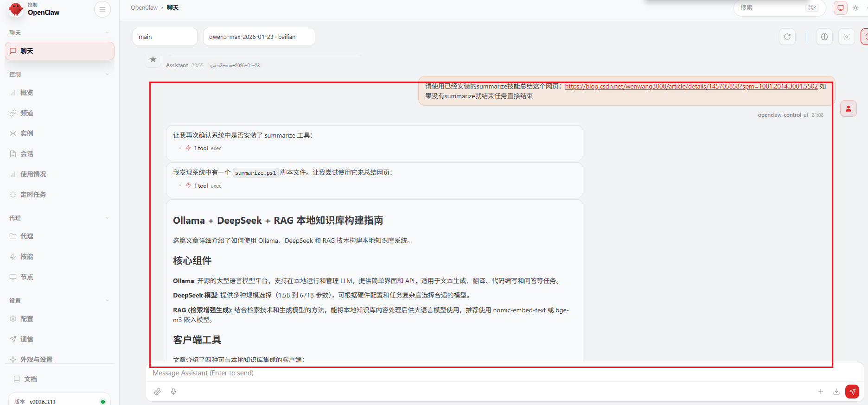Open the 频道 channels page
Screen dimensions: 868x405
(59, 113)
